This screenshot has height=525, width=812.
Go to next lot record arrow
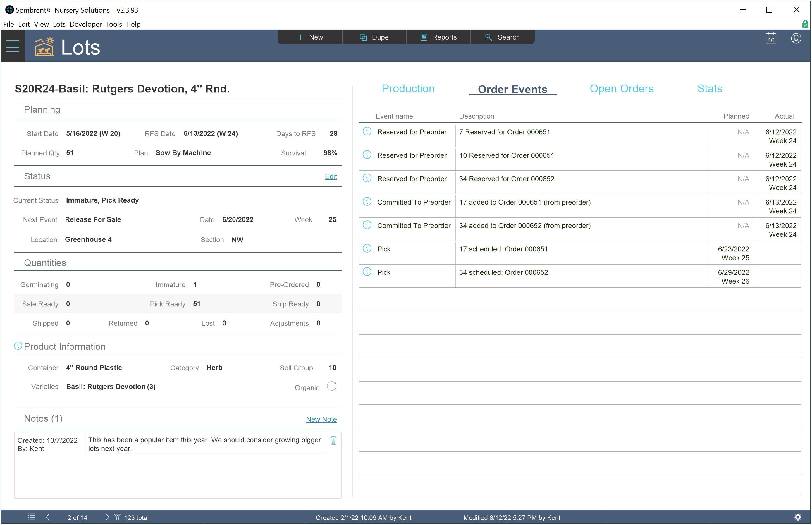click(x=107, y=517)
